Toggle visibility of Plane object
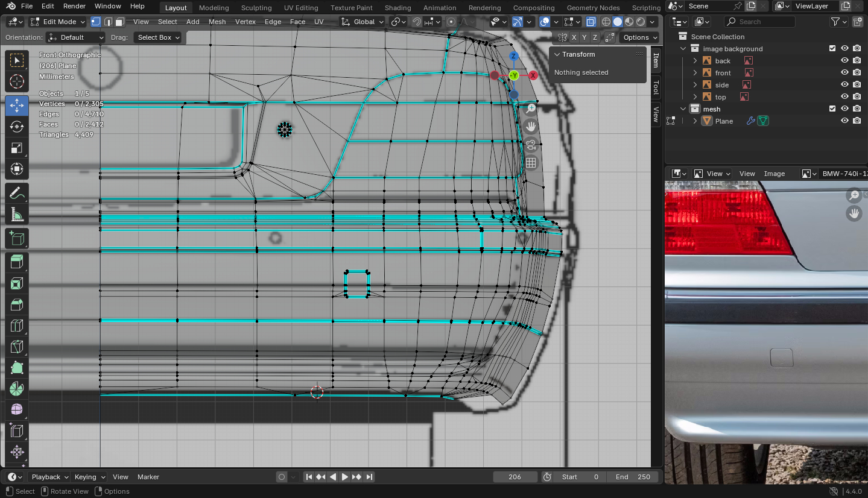Viewport: 868px width, 498px height. (x=844, y=121)
